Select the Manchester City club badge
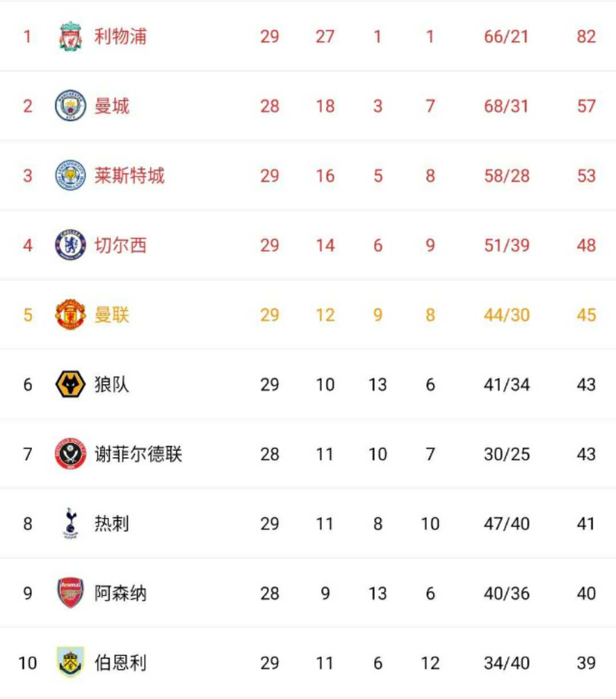 pos(71,106)
